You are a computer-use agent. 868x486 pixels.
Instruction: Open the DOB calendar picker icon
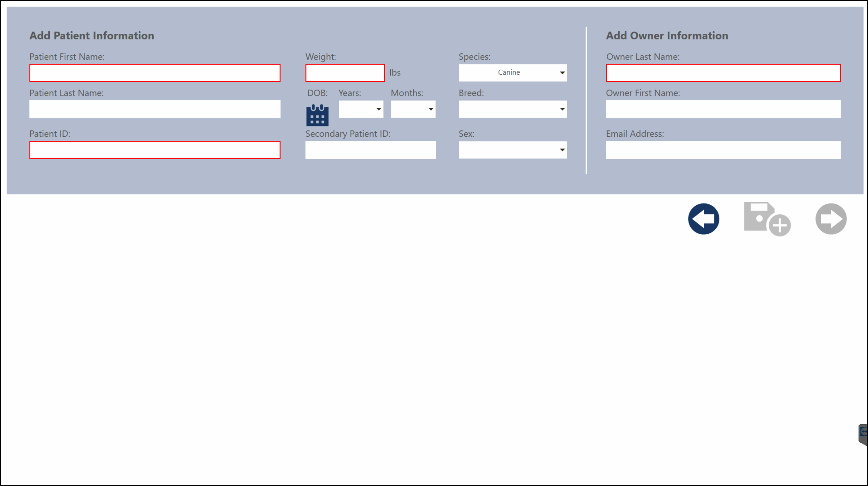[317, 115]
